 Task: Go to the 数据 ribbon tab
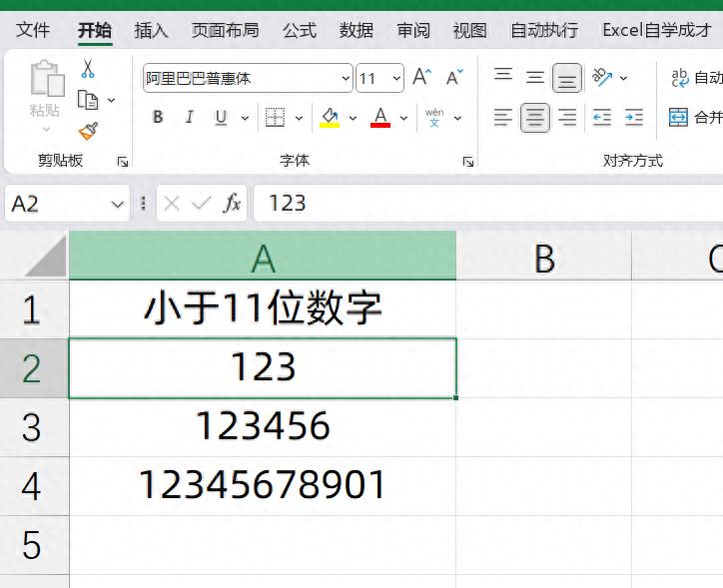tap(357, 30)
